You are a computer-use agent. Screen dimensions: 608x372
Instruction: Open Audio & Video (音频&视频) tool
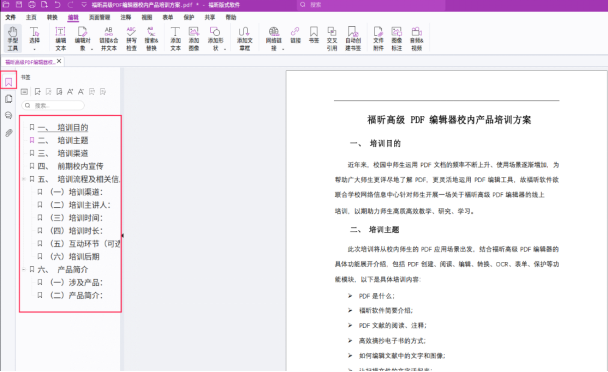[416, 38]
